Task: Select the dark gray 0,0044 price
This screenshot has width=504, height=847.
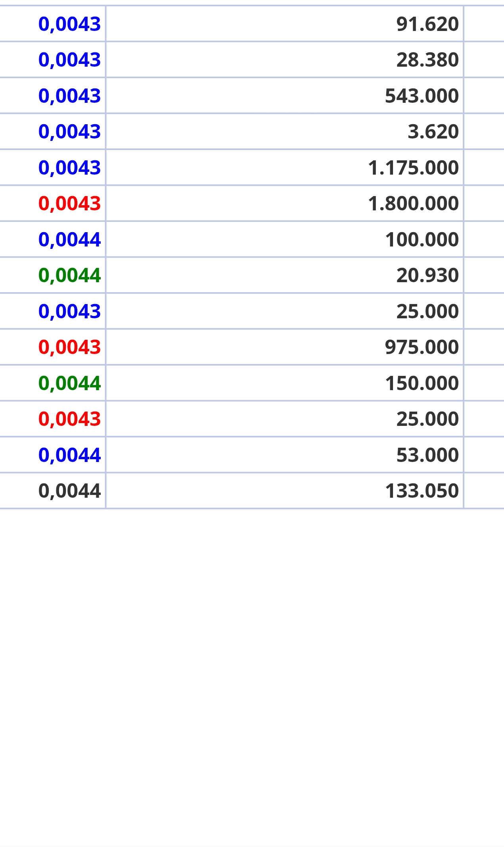Action: (x=69, y=491)
